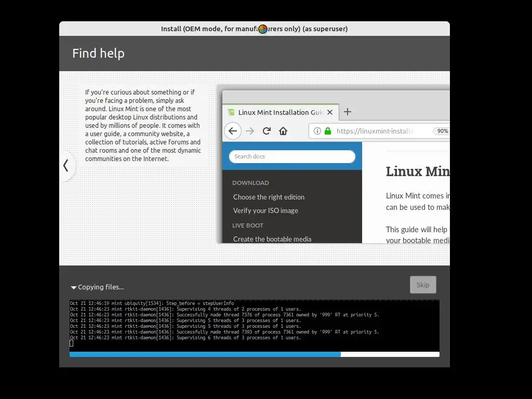The image size is (532, 399).
Task: Click the 'Supervising 4 threads' log line
Action: pos(185,309)
